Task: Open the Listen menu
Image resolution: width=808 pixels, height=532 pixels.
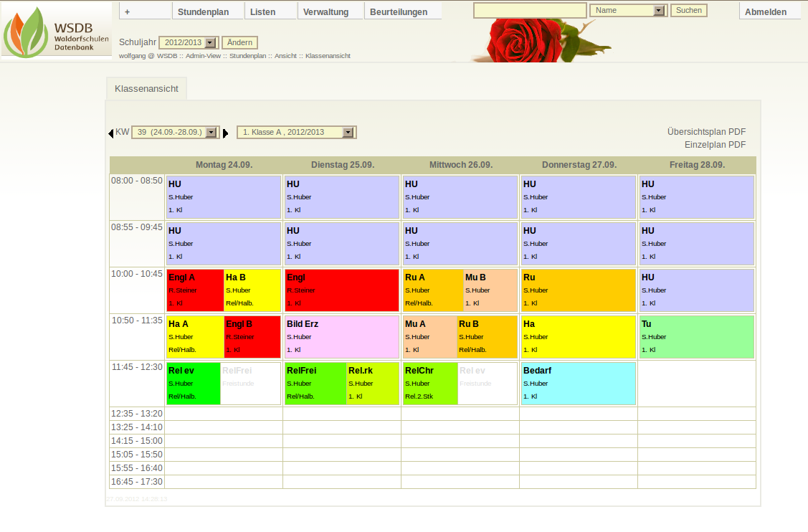Action: coord(263,11)
